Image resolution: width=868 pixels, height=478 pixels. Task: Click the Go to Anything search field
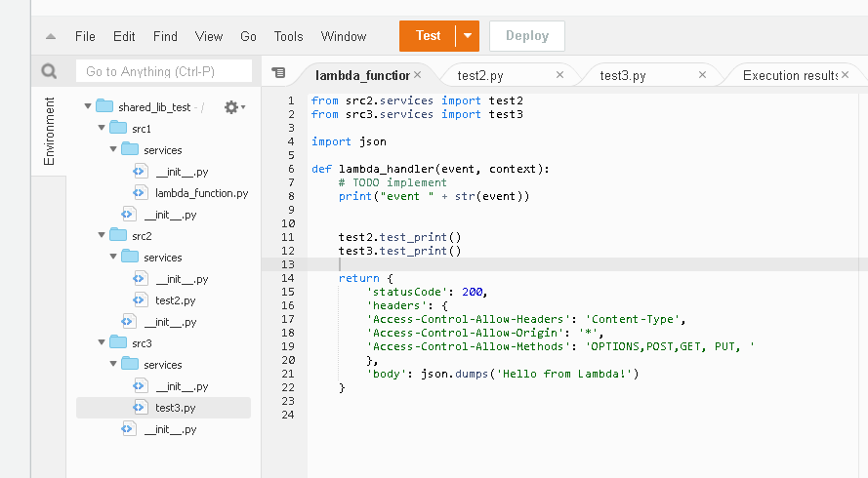click(x=164, y=71)
